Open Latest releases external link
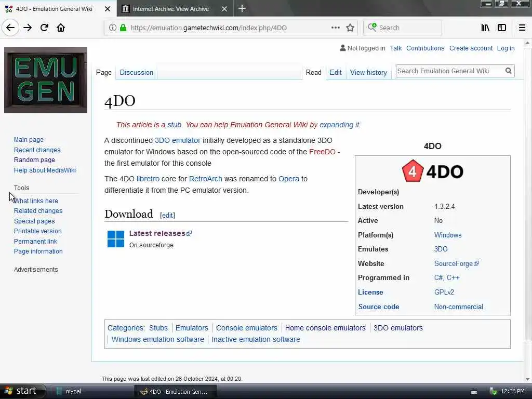 [x=160, y=233]
